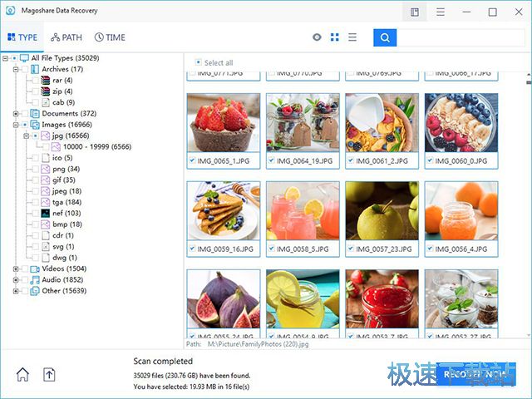Open the pancakes thumbnail IMG_0059_16

[x=224, y=210]
